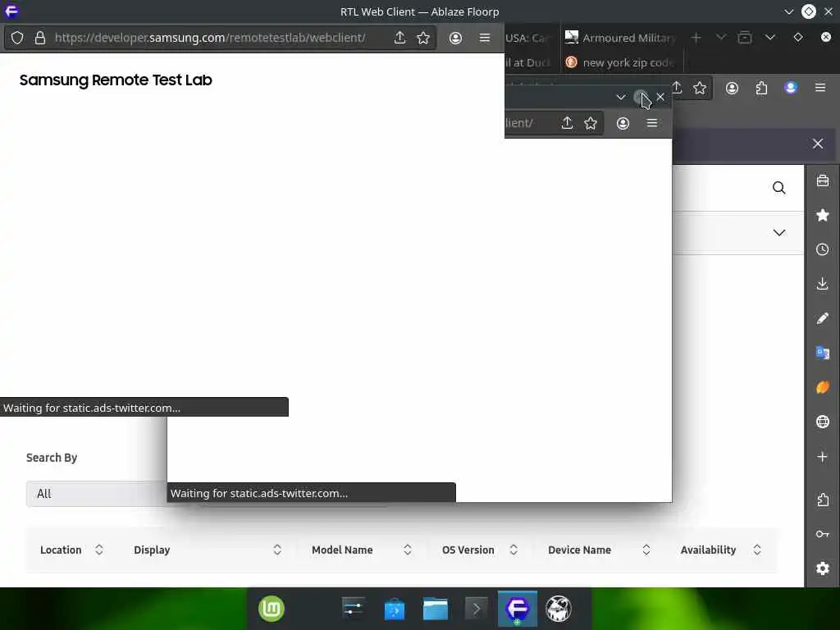Launch the software store from the taskbar
The height and width of the screenshot is (630, 840).
tap(395, 609)
